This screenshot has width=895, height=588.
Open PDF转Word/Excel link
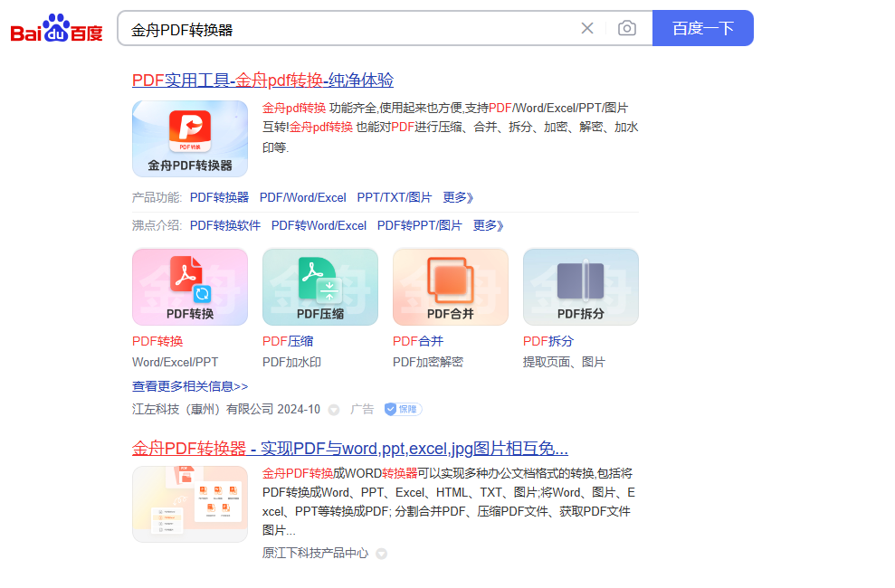pyautogui.click(x=319, y=226)
